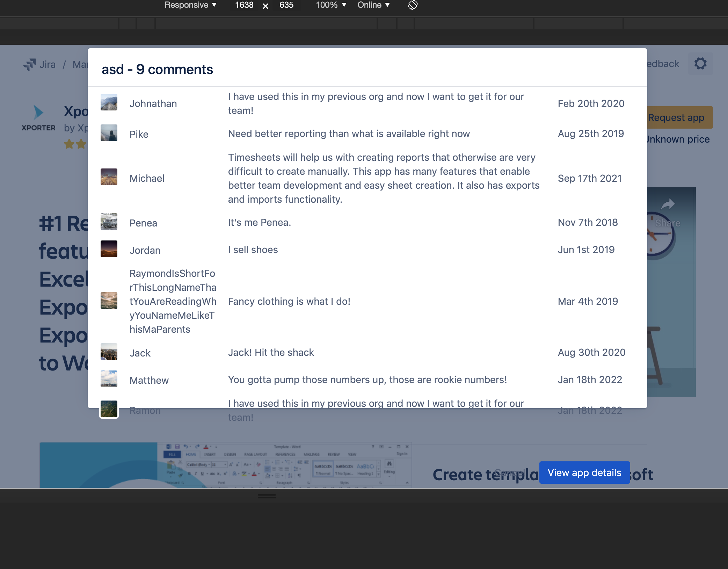The width and height of the screenshot is (728, 569).
Task: Click the name "Johnathan"
Action: (153, 104)
